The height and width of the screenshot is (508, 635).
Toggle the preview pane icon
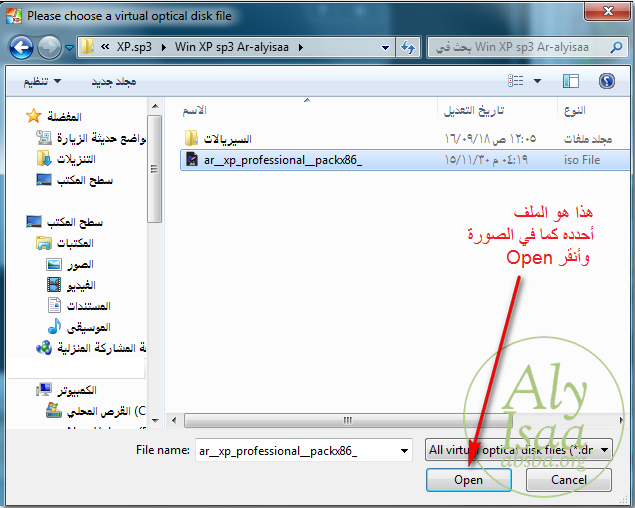[x=571, y=81]
